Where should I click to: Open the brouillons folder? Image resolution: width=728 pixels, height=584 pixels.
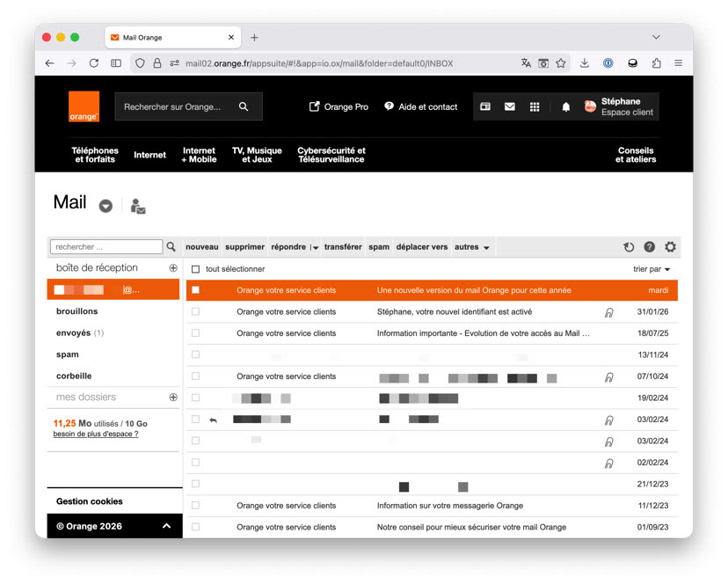click(77, 311)
